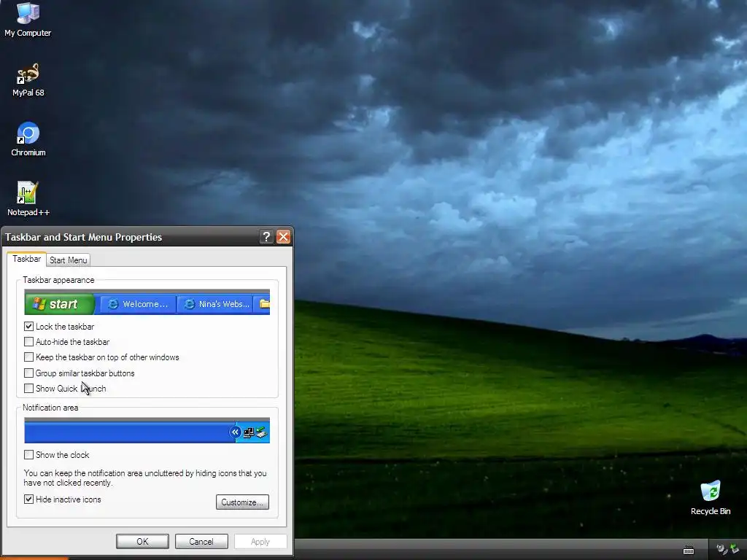The height and width of the screenshot is (560, 747).
Task: Click the Welcome... button in taskbar preview
Action: point(138,304)
